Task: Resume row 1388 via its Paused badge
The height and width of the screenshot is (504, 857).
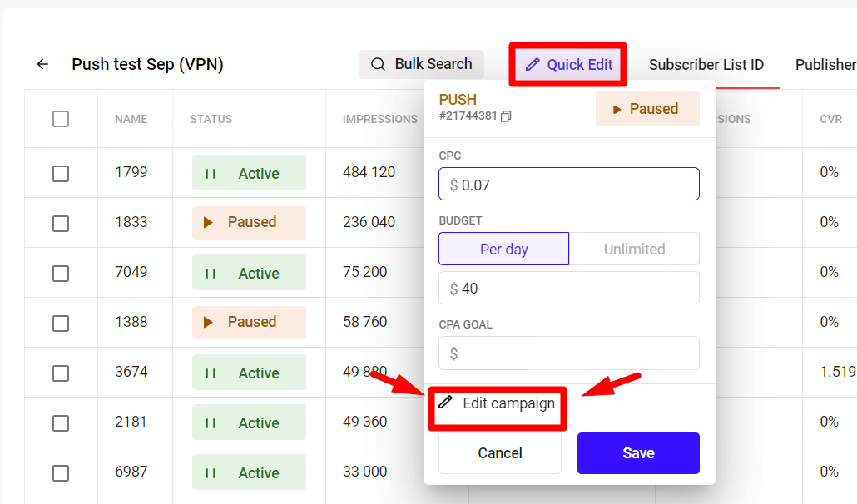Action: pos(249,322)
